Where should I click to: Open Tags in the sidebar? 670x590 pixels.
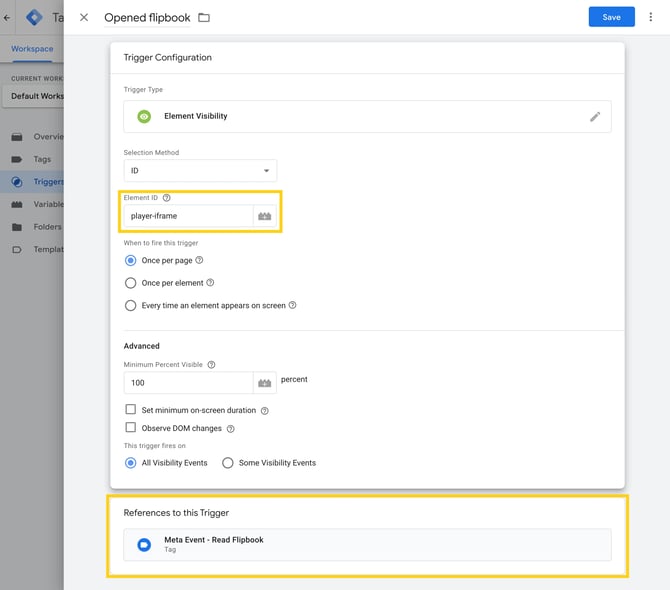pos(32,159)
